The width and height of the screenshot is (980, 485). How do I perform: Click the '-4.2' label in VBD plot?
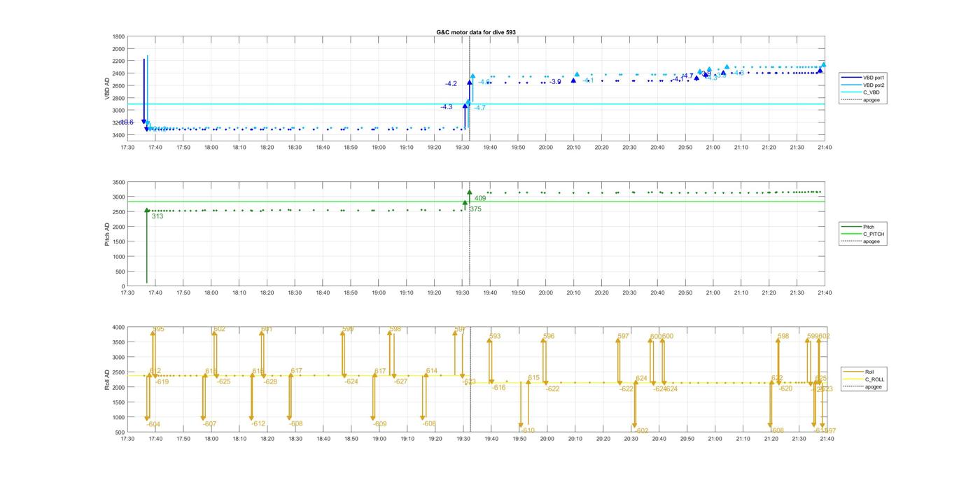[x=451, y=84]
